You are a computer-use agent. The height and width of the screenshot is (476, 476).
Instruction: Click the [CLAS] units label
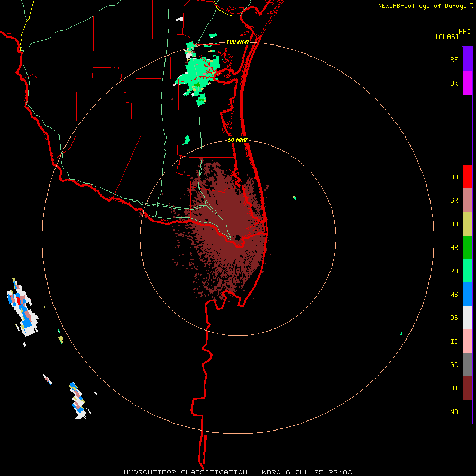tap(447, 36)
